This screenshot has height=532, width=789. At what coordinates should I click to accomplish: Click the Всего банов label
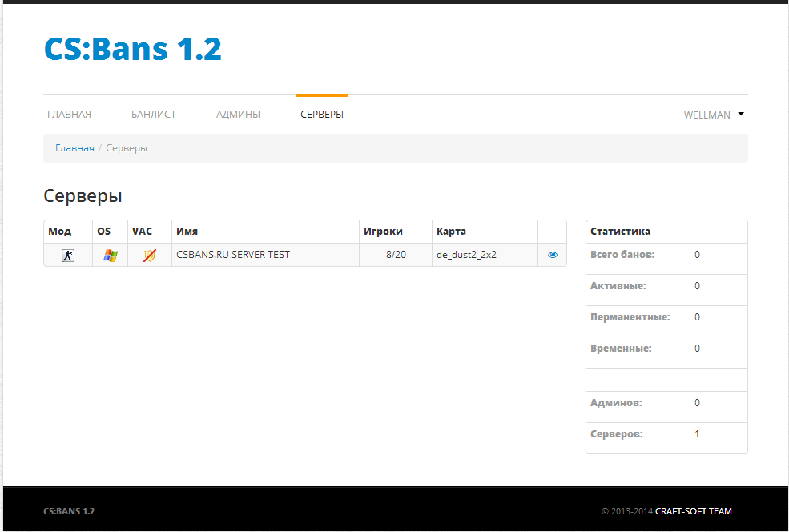tap(622, 255)
